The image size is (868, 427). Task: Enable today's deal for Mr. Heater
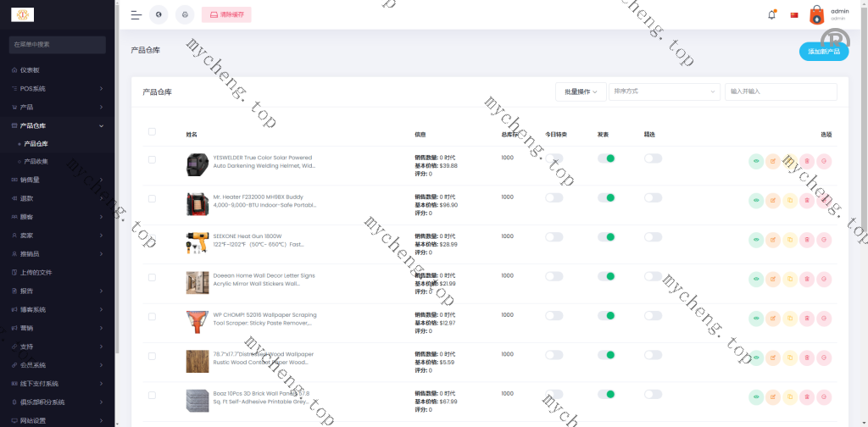(x=554, y=197)
